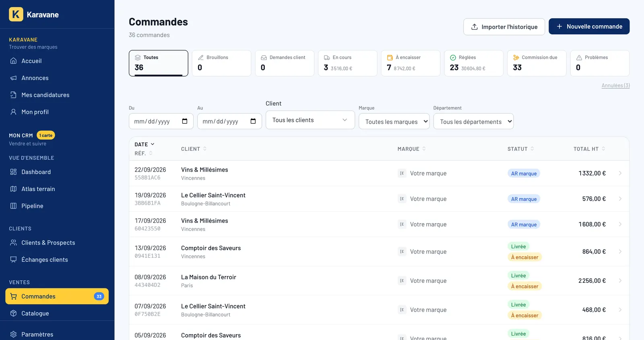Click the Atlas terrain map icon
Viewport: 644px width, 340px height.
click(x=13, y=189)
